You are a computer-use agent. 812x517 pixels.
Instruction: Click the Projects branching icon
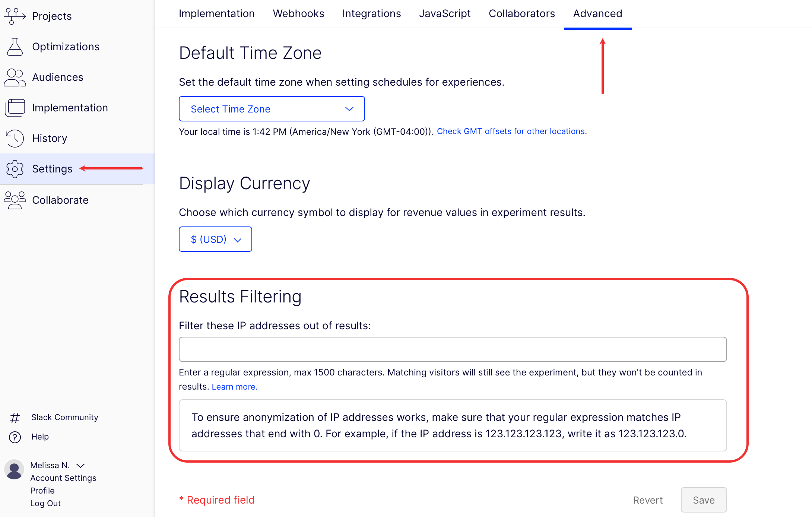coord(15,16)
